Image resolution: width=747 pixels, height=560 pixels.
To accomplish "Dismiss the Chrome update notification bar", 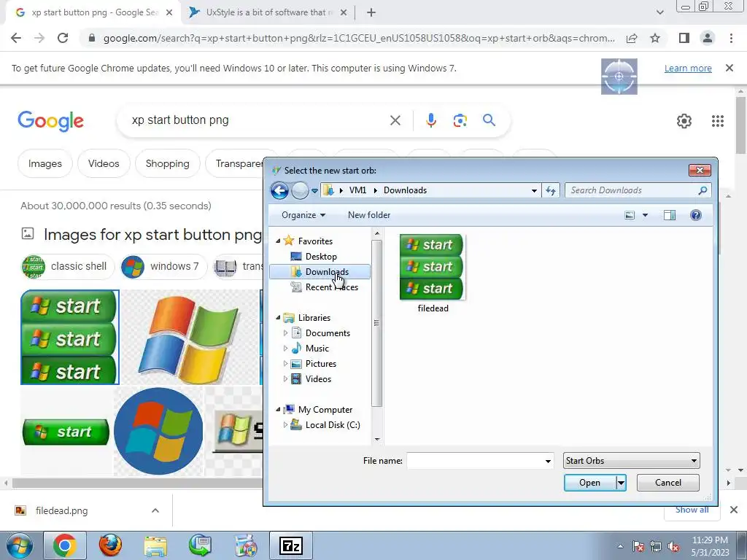I will point(729,68).
